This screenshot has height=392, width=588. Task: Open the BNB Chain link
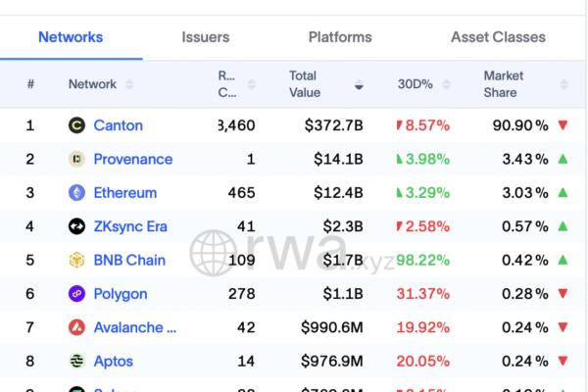tap(129, 261)
